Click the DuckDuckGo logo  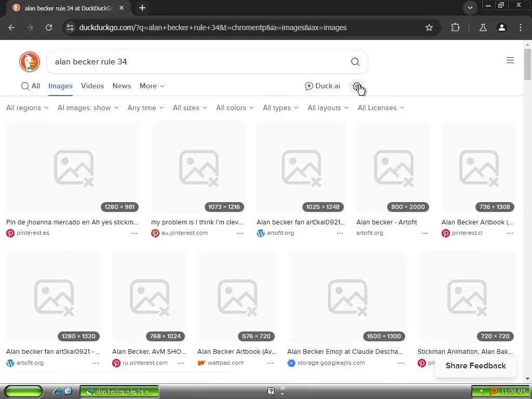coord(30,62)
